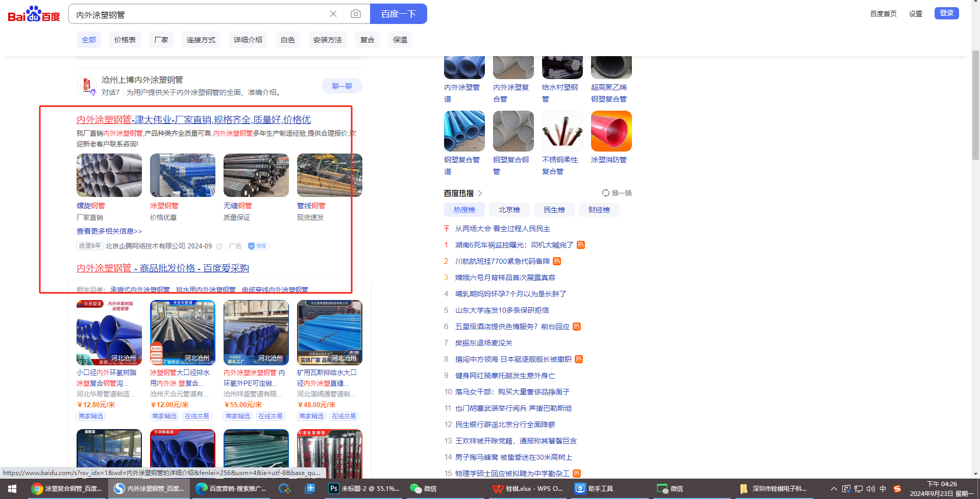
Task: Open the ¥55.00元/米 product image
Action: point(256,333)
